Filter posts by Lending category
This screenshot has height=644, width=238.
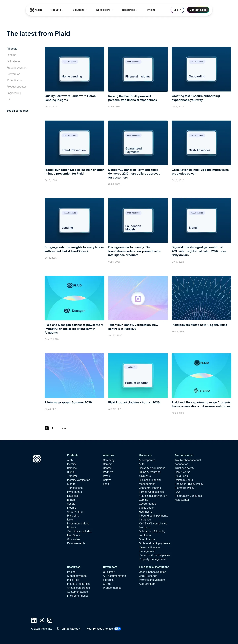pos(12,55)
